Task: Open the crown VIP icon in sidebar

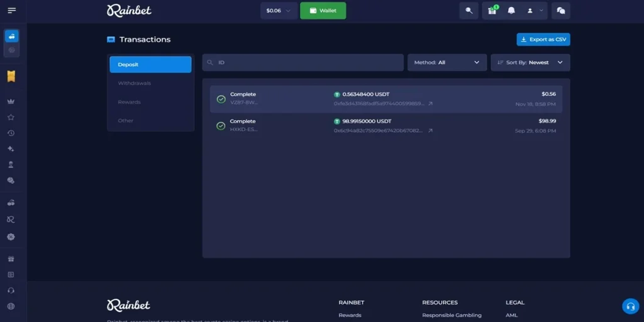Action: click(11, 101)
